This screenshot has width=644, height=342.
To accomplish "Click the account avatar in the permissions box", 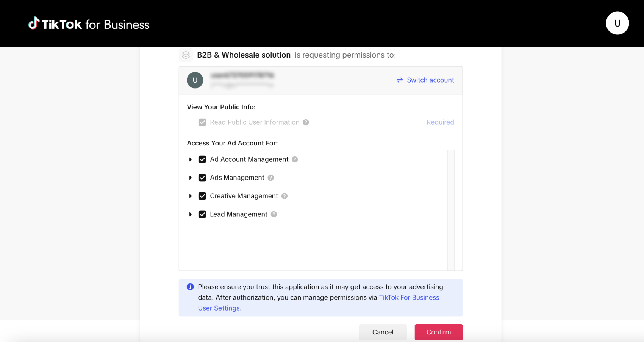I will click(195, 80).
